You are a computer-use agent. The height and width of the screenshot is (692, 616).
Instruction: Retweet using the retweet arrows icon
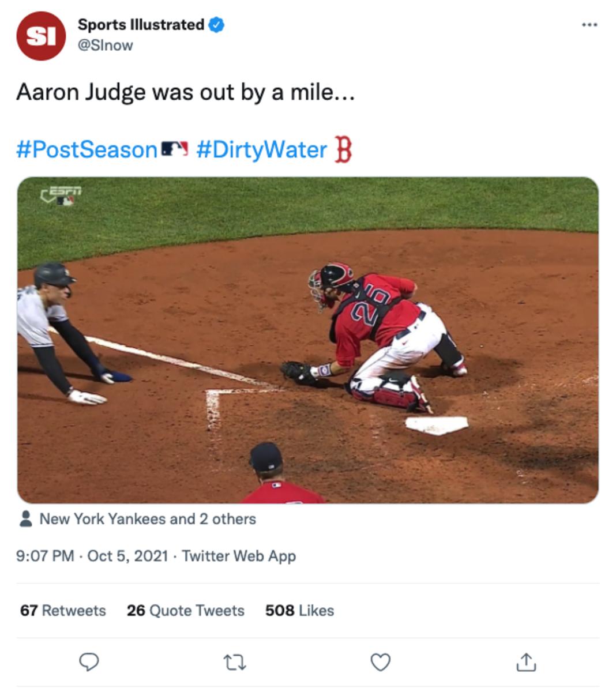coord(235,662)
